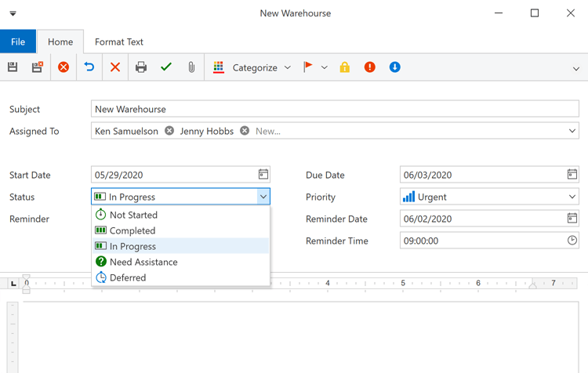Open the File tab

18,42
